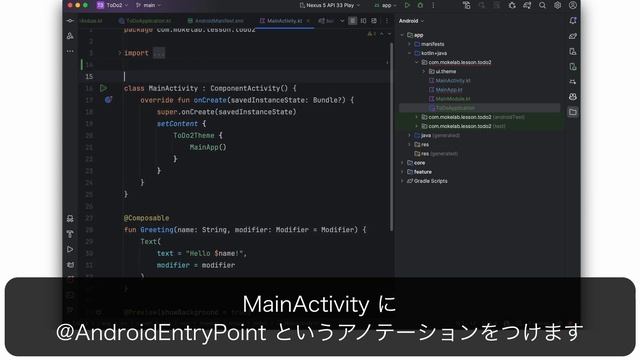
Task: Open the Android project view dropdown
Action: [x=411, y=21]
